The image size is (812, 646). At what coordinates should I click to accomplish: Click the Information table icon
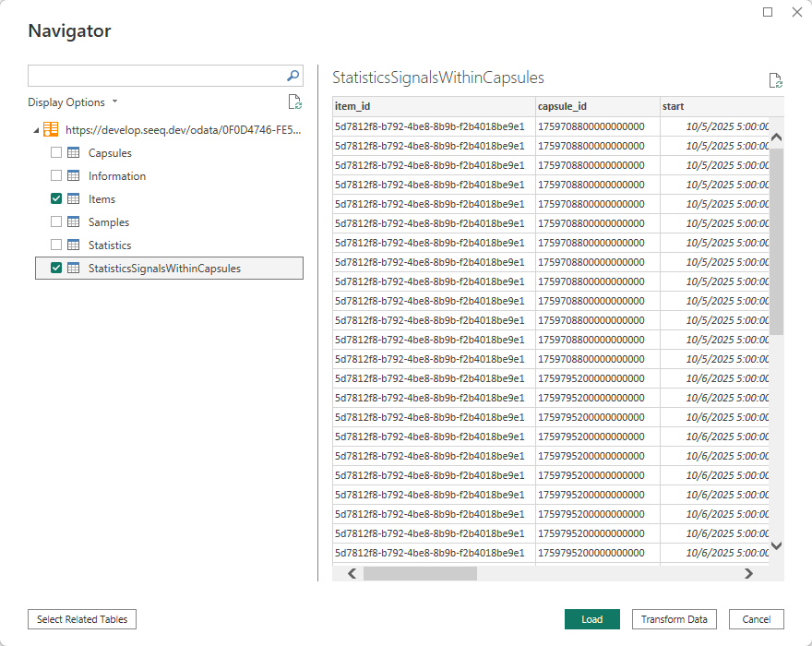pos(74,176)
